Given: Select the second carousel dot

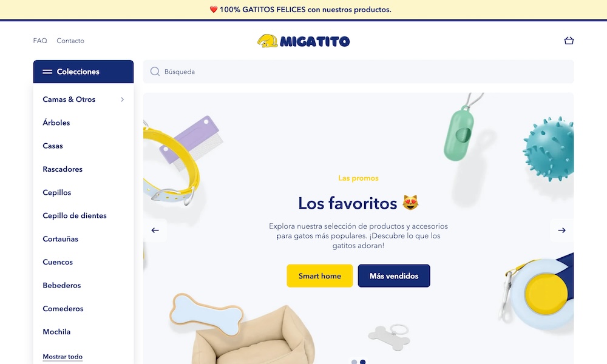Looking at the screenshot, I should click(363, 362).
